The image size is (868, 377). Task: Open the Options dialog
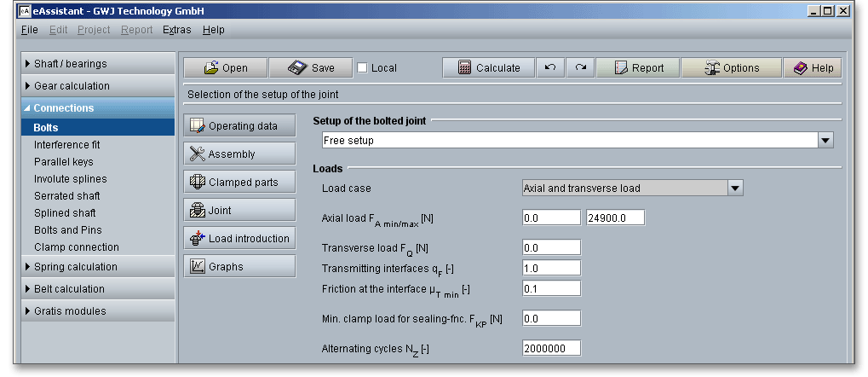(731, 68)
